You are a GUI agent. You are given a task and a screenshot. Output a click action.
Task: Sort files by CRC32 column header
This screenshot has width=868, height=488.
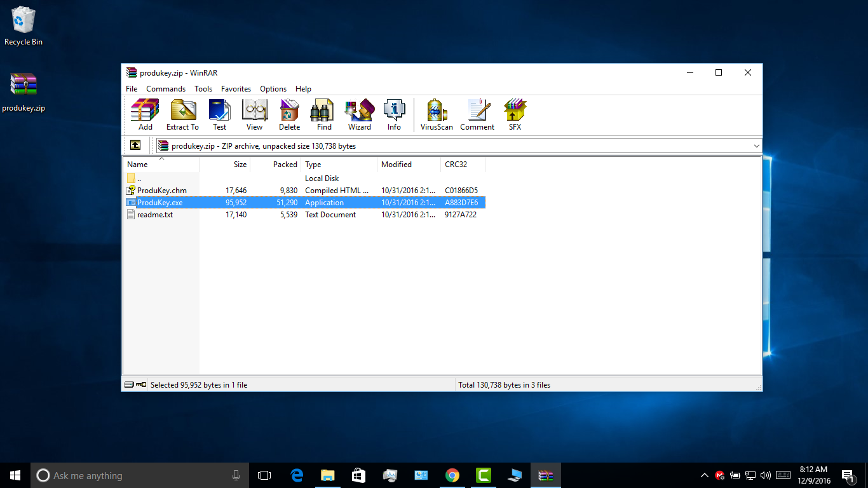click(x=463, y=165)
